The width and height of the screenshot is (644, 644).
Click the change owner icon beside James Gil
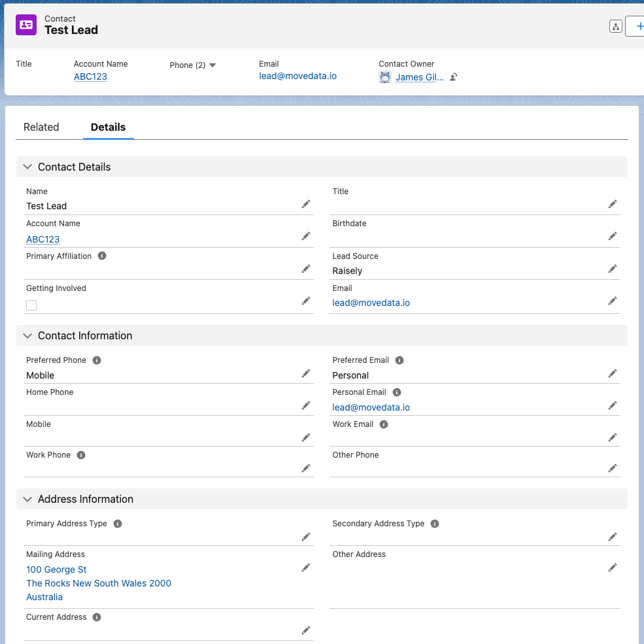(x=454, y=77)
